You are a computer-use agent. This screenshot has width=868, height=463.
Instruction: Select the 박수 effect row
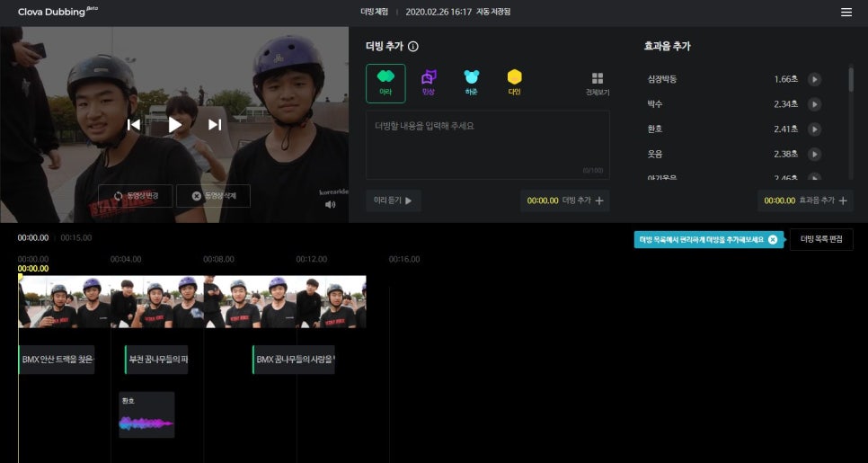[x=734, y=104]
